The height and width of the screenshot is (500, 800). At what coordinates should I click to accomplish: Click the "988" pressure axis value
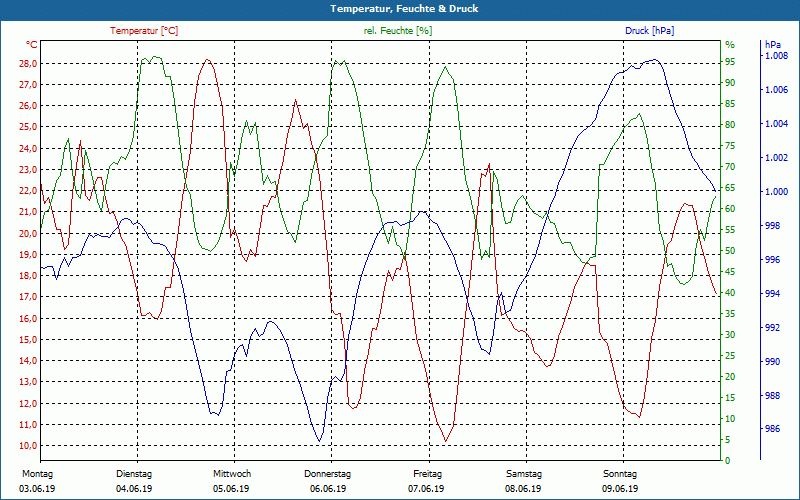773,395
